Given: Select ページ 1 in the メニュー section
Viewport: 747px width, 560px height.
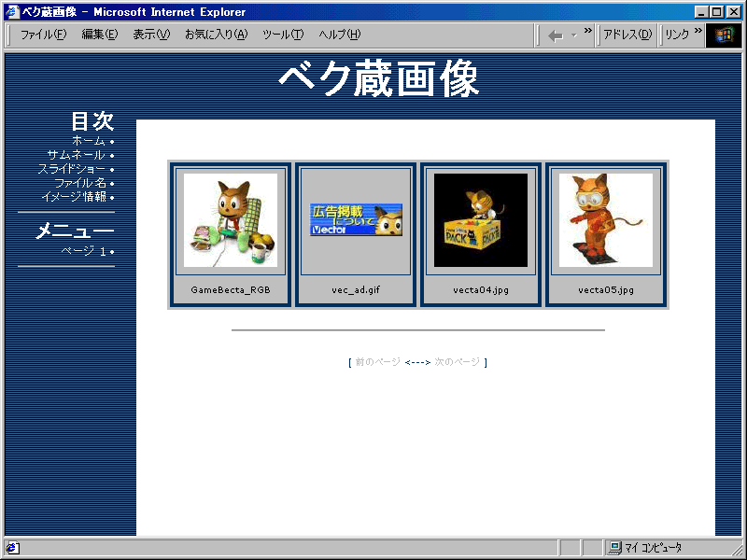Looking at the screenshot, I should 83,251.
